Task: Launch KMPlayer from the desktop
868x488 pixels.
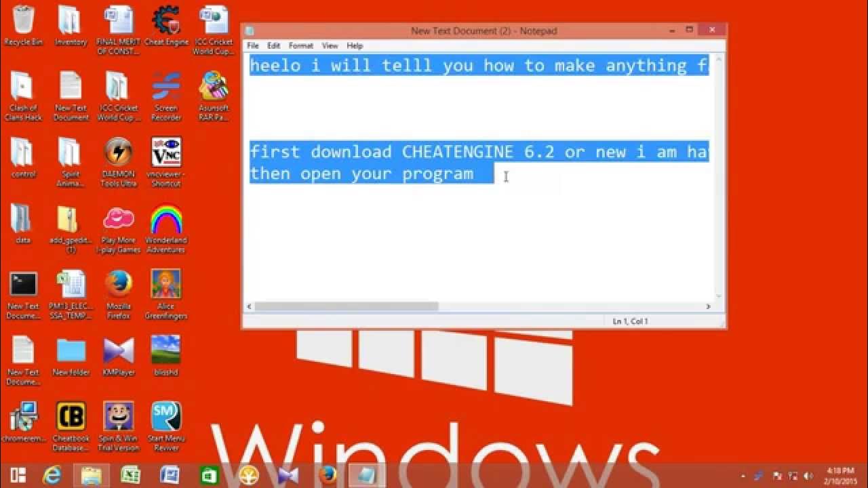Action: (x=119, y=357)
